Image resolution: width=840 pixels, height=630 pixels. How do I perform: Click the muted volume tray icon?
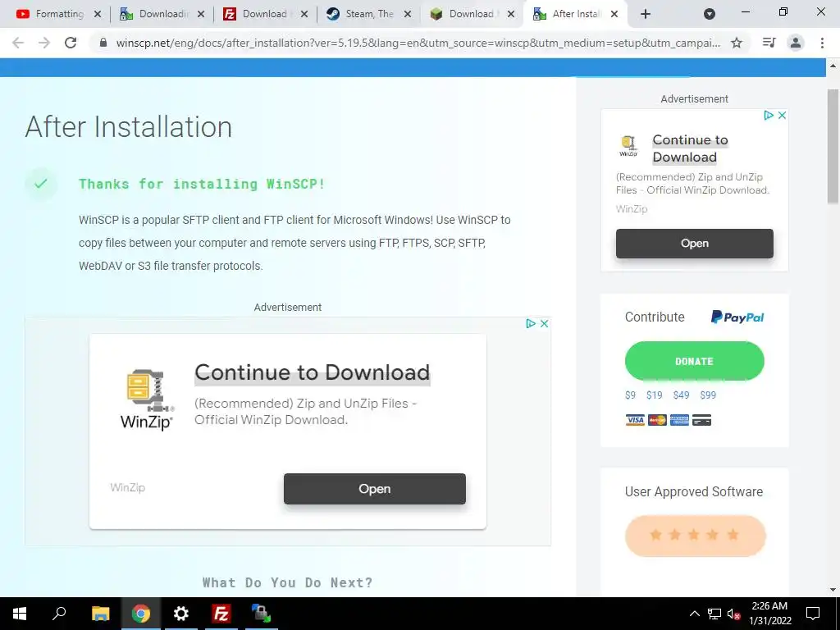[x=734, y=614]
